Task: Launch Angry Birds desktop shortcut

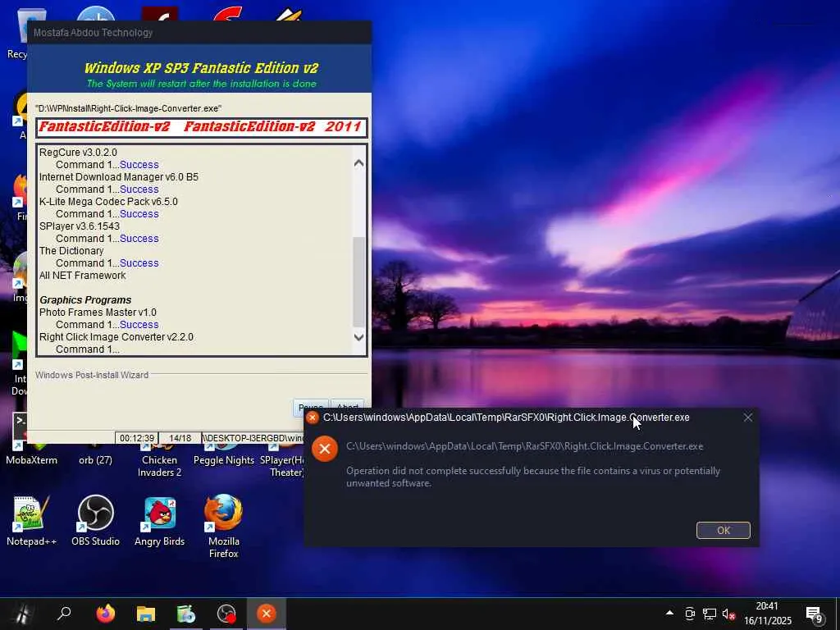Action: [160, 521]
